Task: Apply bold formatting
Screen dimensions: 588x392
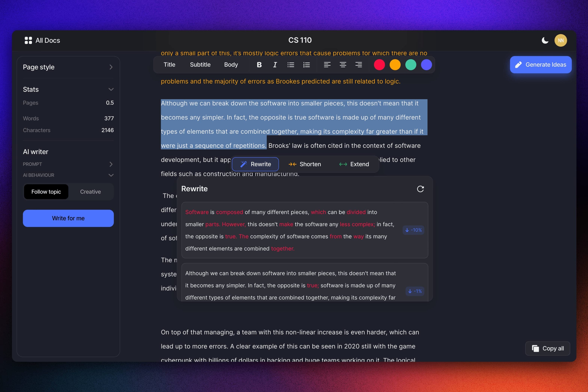Action: click(259, 65)
